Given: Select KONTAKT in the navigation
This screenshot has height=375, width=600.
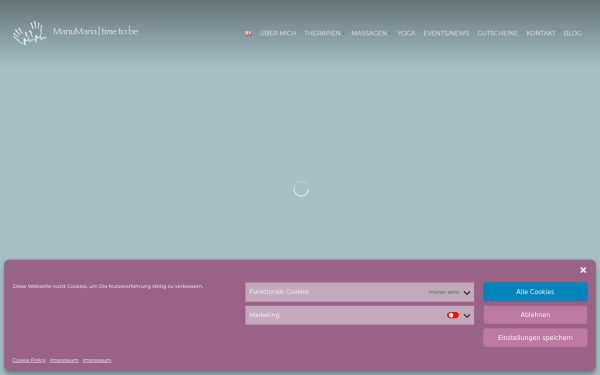Looking at the screenshot, I should 541,33.
